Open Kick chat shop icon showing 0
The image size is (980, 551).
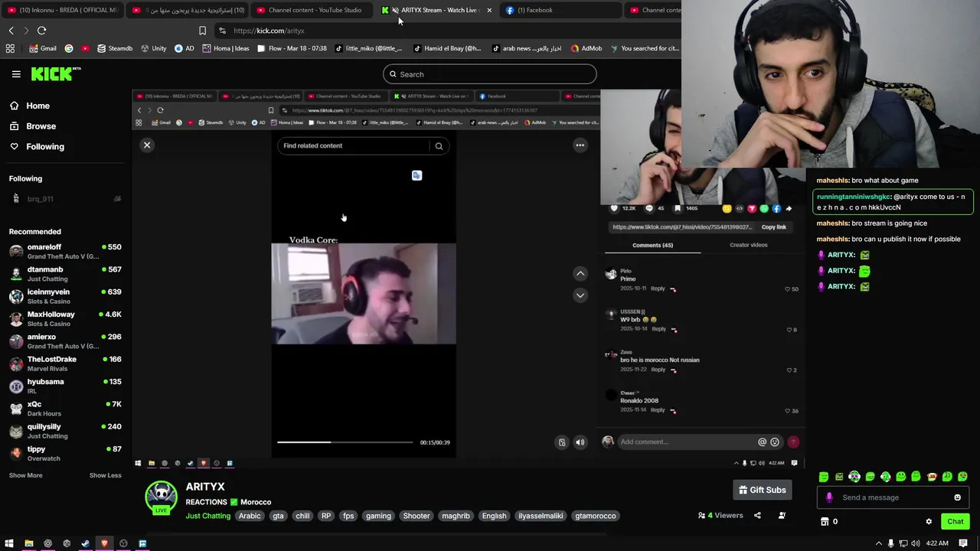tap(829, 522)
